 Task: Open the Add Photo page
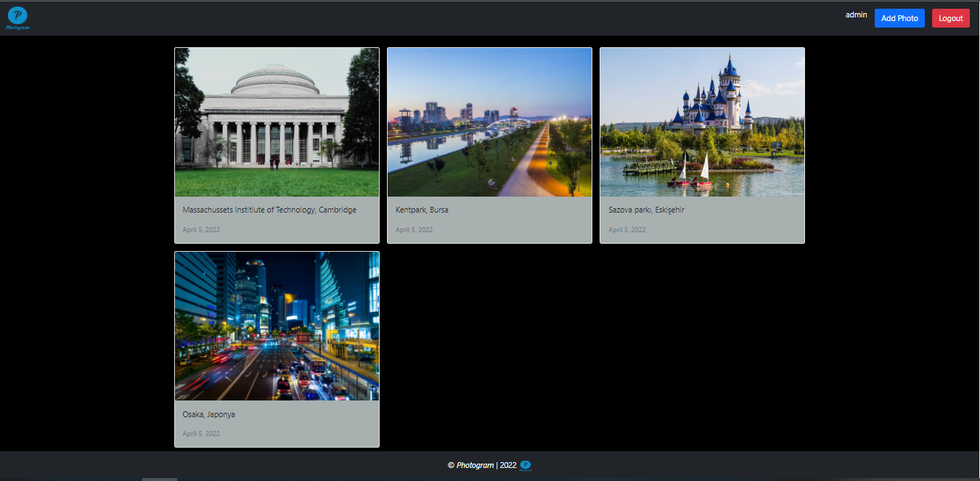pyautogui.click(x=899, y=17)
